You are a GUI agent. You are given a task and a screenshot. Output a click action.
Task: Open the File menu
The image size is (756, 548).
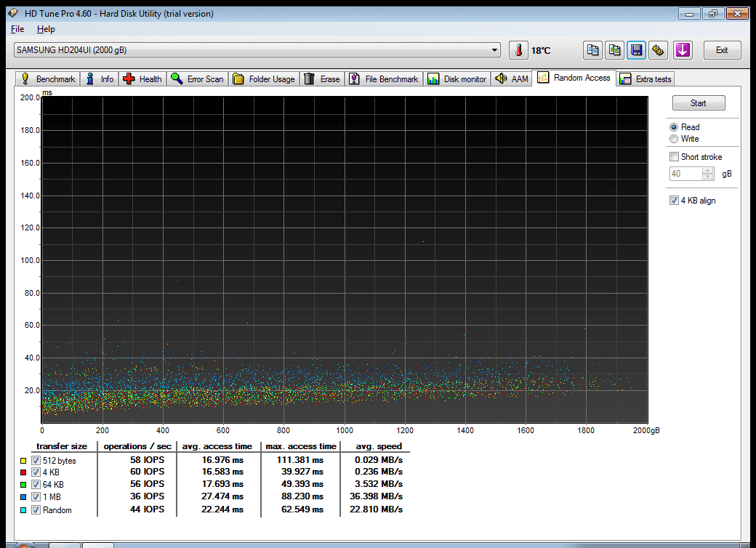pyautogui.click(x=17, y=29)
